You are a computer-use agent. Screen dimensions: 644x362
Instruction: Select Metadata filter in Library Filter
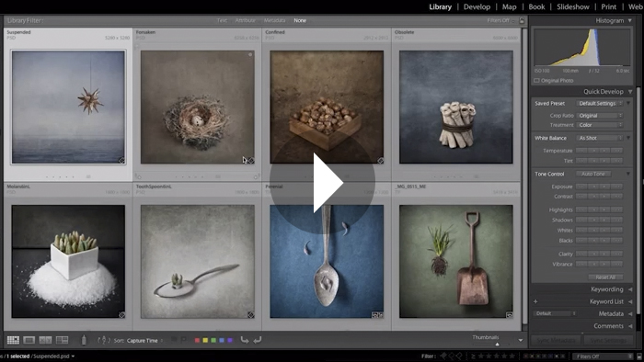click(x=274, y=20)
